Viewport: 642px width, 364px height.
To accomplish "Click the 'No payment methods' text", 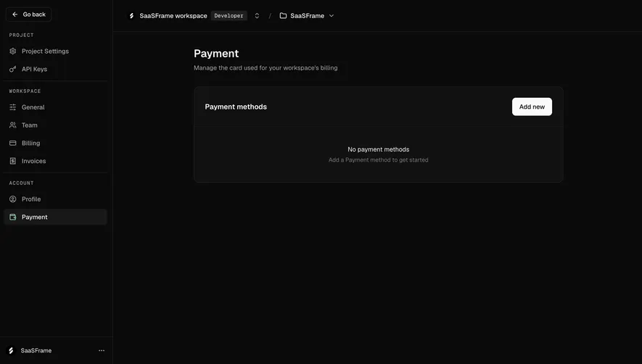I will click(379, 149).
